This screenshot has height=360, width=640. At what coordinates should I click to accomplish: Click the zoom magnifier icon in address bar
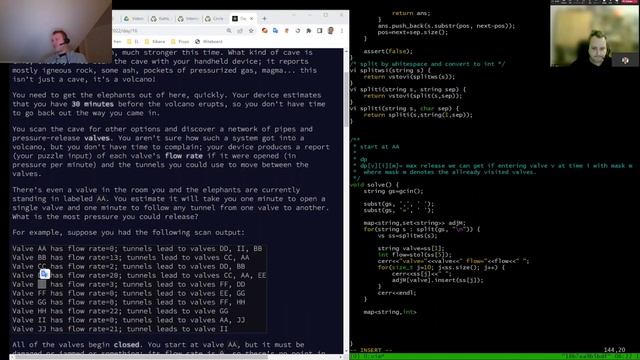tap(229, 31)
